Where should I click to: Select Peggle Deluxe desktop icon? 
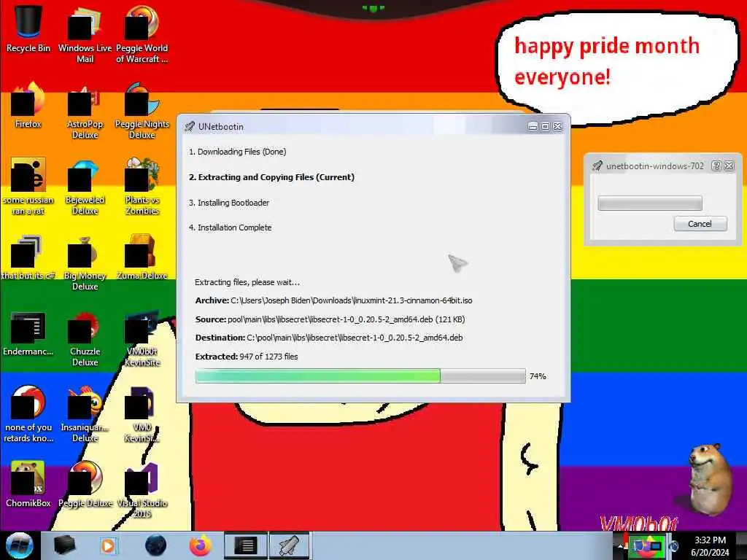pos(85,484)
